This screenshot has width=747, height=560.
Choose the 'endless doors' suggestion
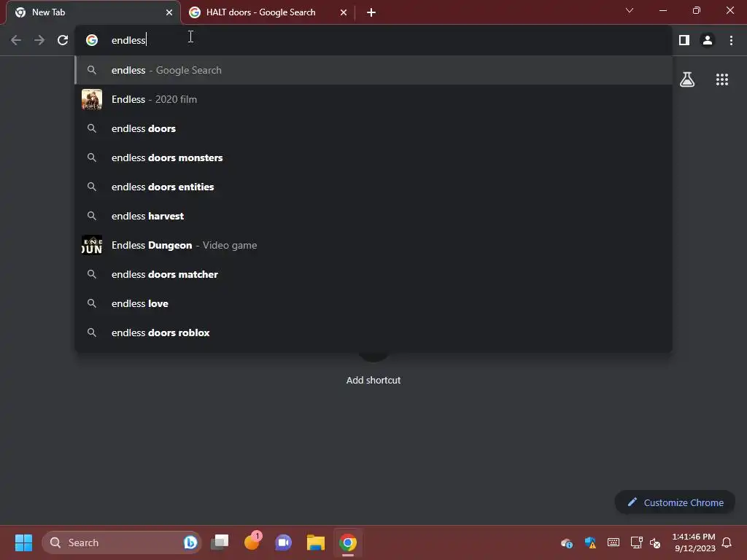click(373, 128)
